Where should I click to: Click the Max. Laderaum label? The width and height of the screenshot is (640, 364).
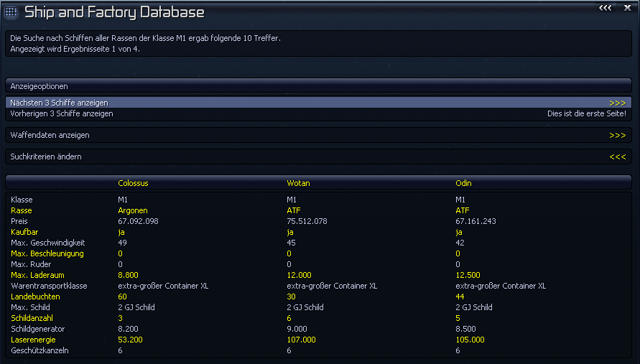(x=37, y=275)
